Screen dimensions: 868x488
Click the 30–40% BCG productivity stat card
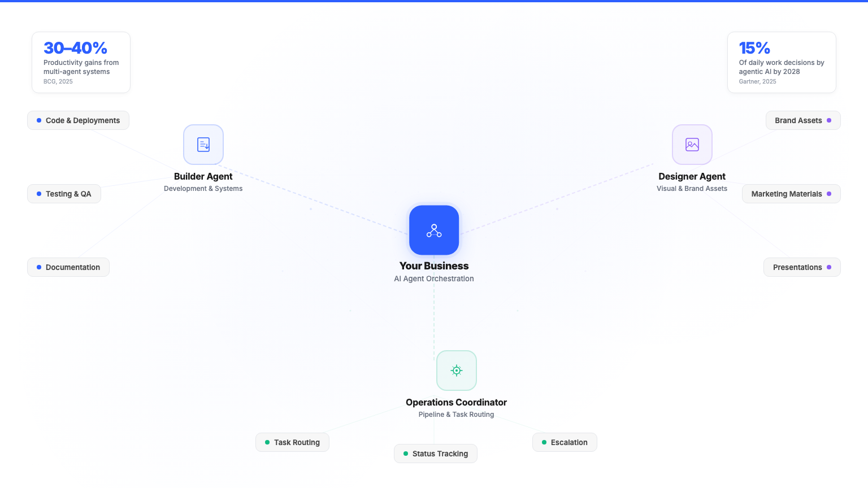pos(81,62)
